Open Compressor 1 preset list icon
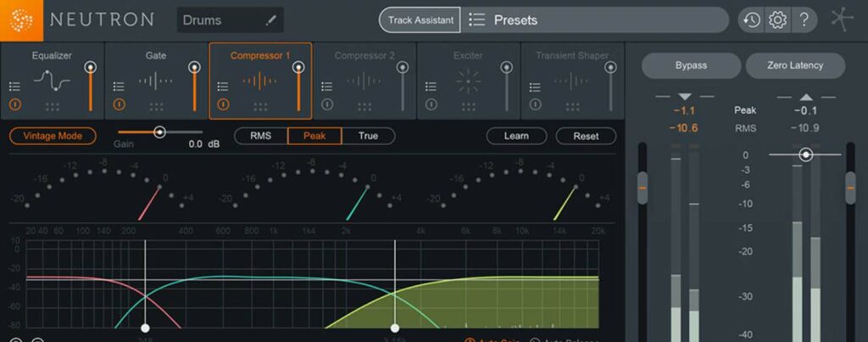868x342 pixels. [x=223, y=86]
